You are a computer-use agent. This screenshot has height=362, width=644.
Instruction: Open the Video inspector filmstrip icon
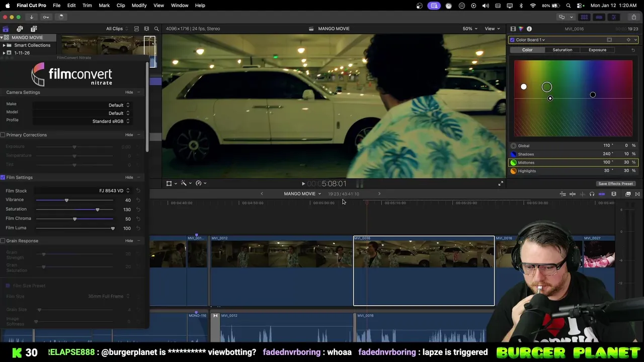coord(513,29)
